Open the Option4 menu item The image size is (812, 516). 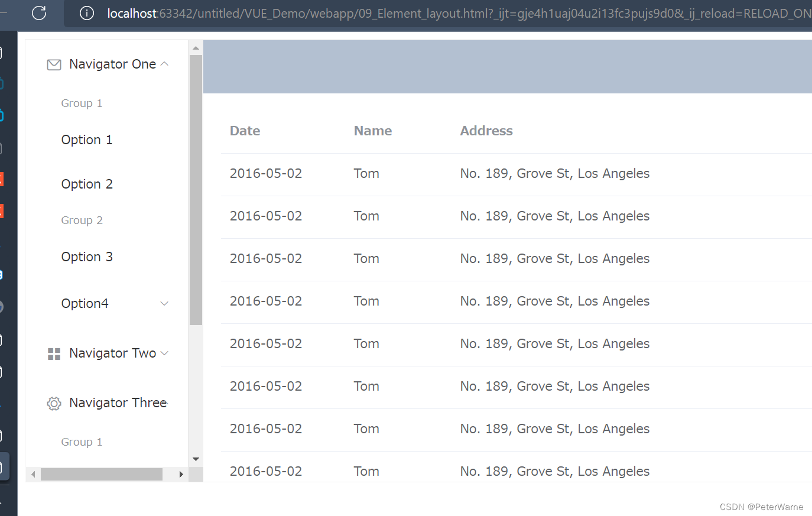[85, 303]
